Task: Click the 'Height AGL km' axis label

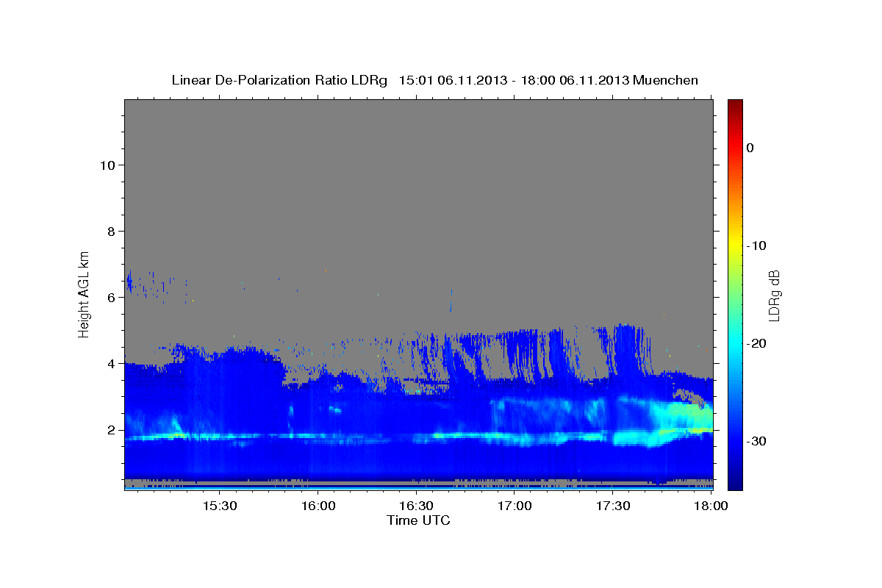Action: pos(84,293)
